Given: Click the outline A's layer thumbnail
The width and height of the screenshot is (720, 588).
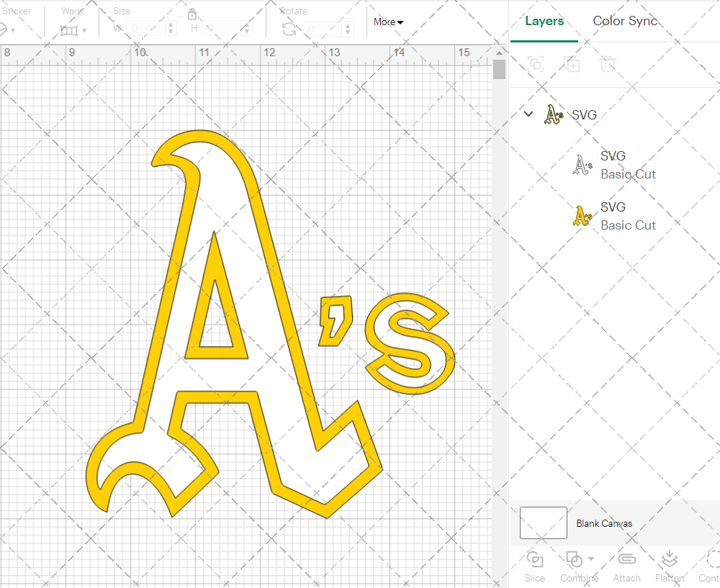Looking at the screenshot, I should (582, 166).
